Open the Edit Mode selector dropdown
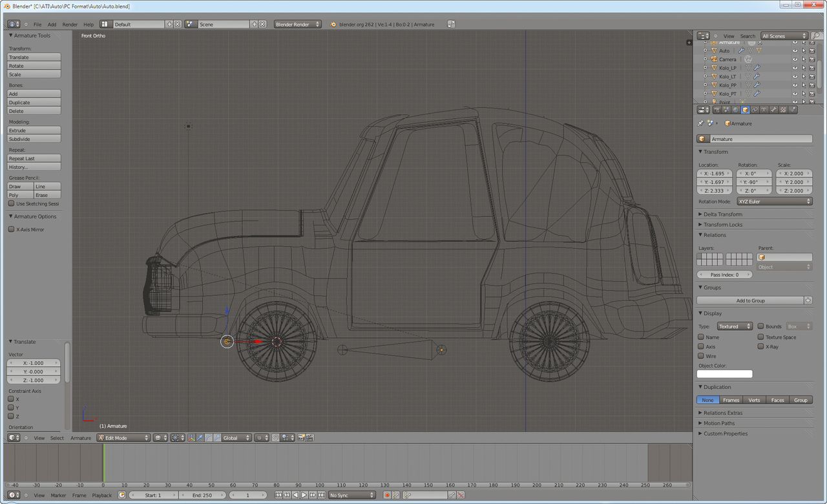The image size is (827, 504). 123,437
